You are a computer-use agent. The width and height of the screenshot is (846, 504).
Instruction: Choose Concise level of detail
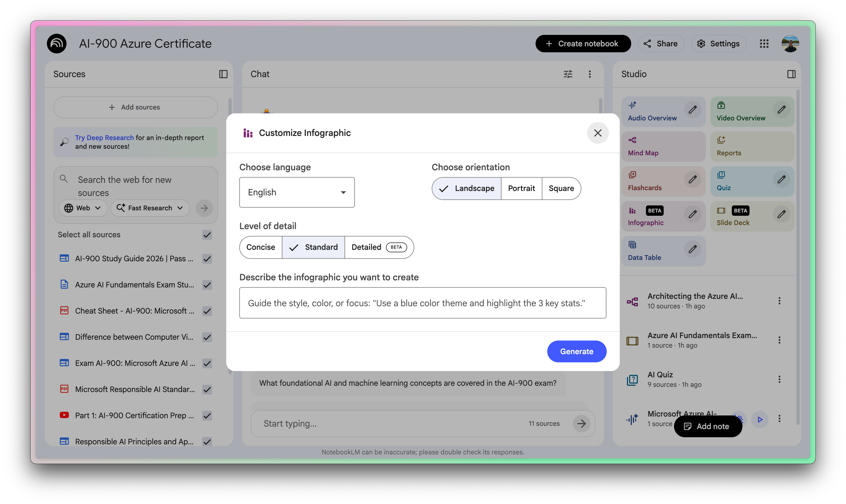pos(261,247)
